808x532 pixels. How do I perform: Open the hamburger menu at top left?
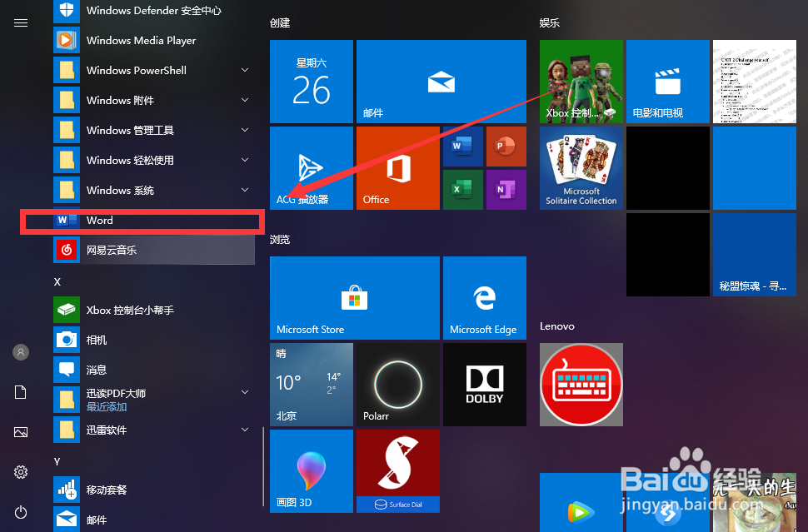[x=21, y=22]
